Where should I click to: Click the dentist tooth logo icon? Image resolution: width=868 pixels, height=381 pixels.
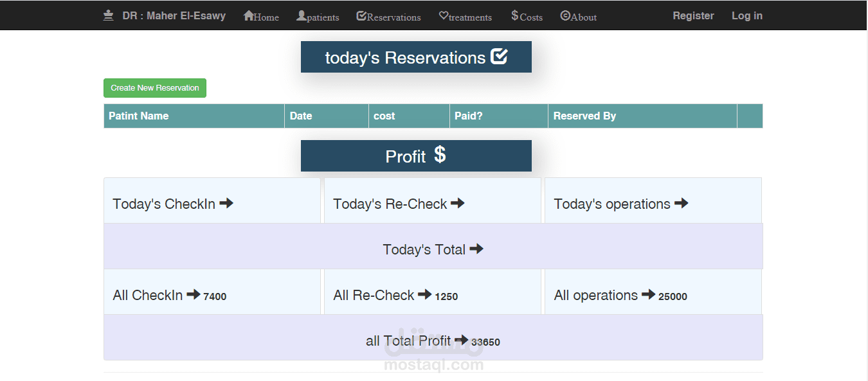click(108, 15)
